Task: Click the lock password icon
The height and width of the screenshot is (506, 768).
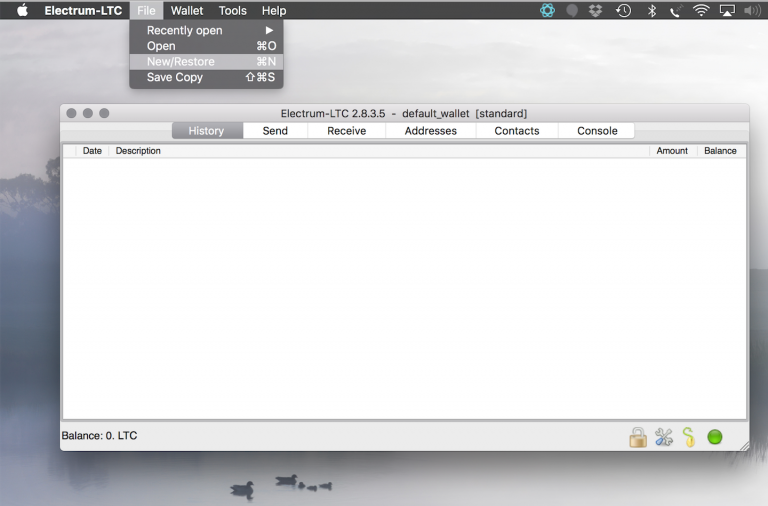Action: coord(638,437)
